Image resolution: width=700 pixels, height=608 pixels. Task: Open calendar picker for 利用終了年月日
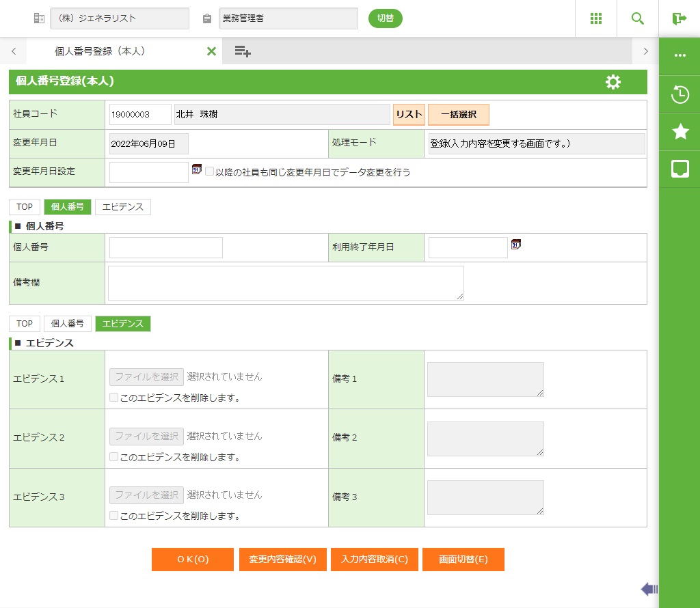click(x=516, y=245)
